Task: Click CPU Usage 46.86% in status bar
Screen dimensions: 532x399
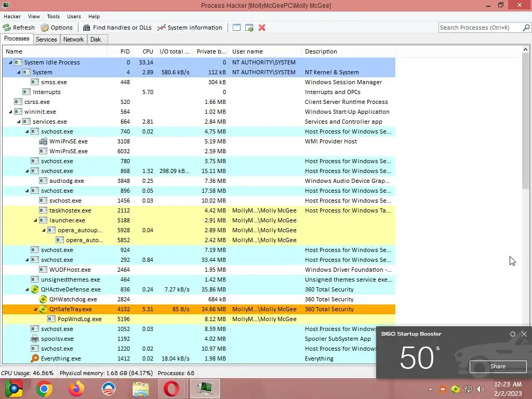Action: click(28, 373)
